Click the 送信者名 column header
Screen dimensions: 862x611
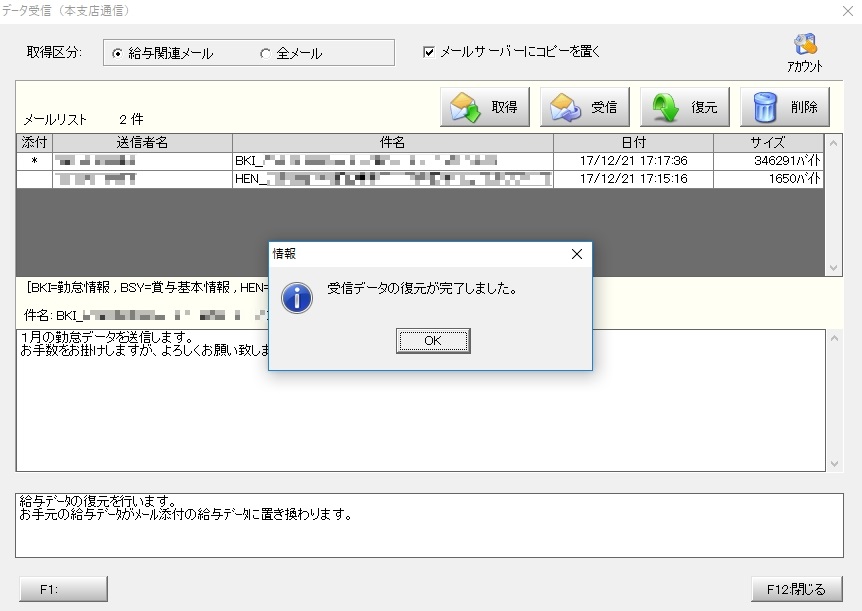point(142,142)
